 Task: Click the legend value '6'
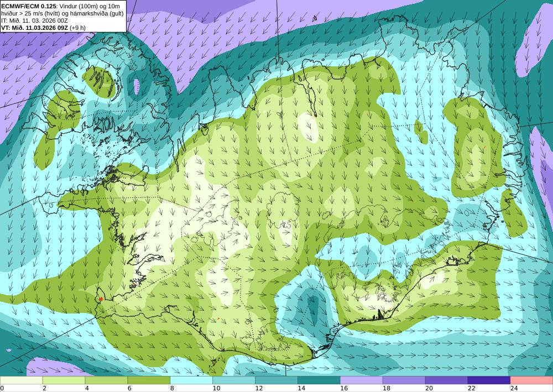click(x=129, y=388)
